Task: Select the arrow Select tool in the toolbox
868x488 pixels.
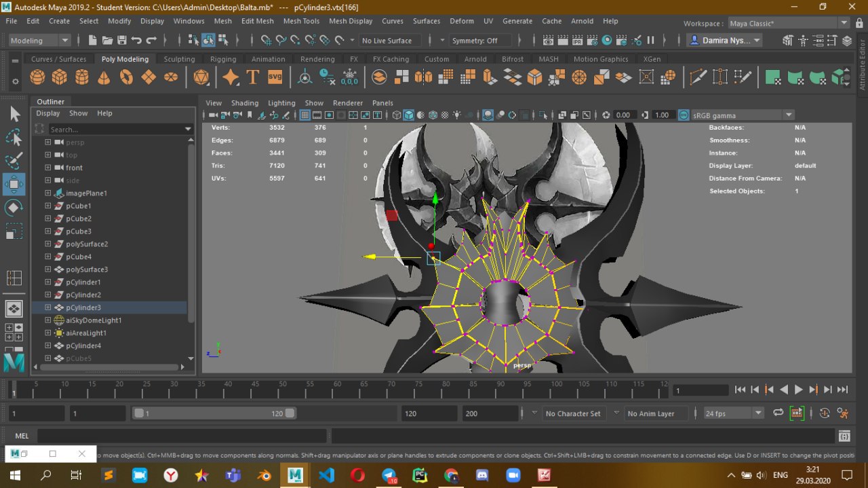Action: (x=14, y=114)
